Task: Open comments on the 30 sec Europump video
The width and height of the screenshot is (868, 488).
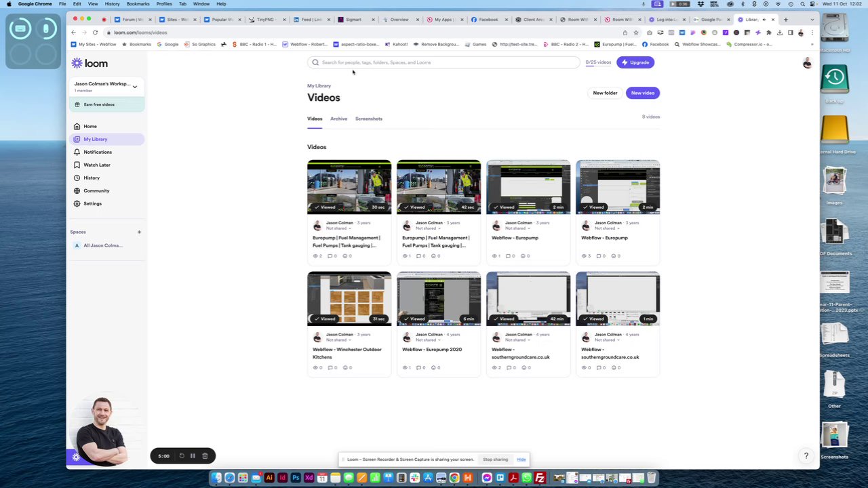Action: pyautogui.click(x=332, y=256)
